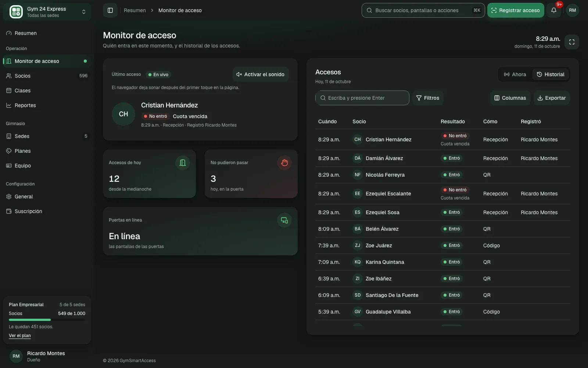Click the Resultado column header
The width and height of the screenshot is (588, 368).
tap(453, 121)
